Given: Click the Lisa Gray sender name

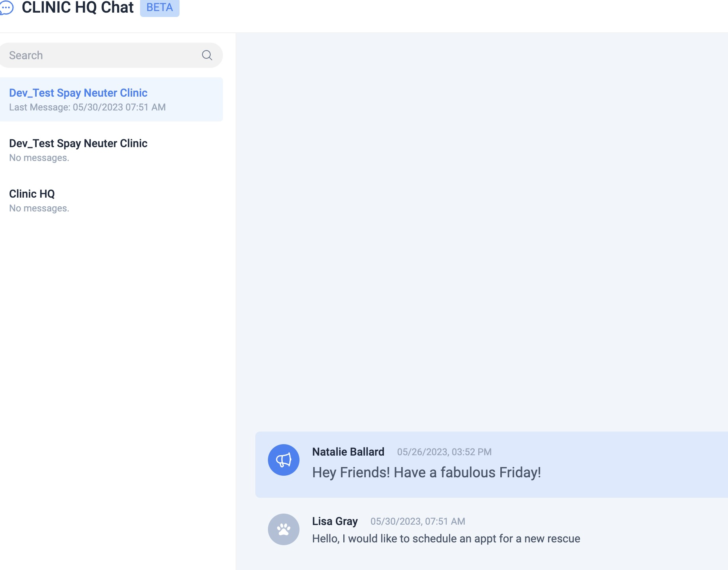Looking at the screenshot, I should [x=335, y=521].
